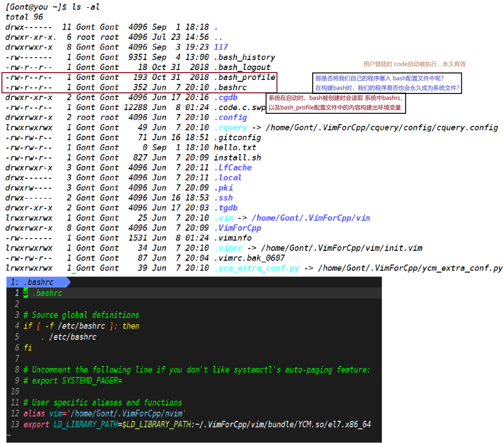This screenshot has width=504, height=443.
Task: Click the install.sh file name
Action: pyautogui.click(x=238, y=158)
